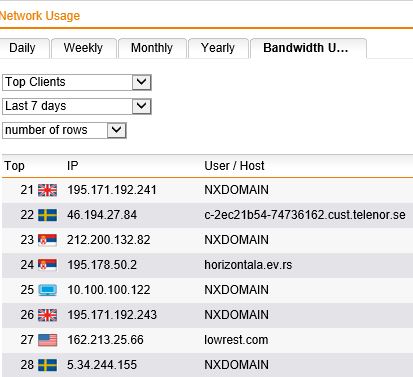Select IP 10.100.100.122
This screenshot has width=413, height=377.
[109, 290]
